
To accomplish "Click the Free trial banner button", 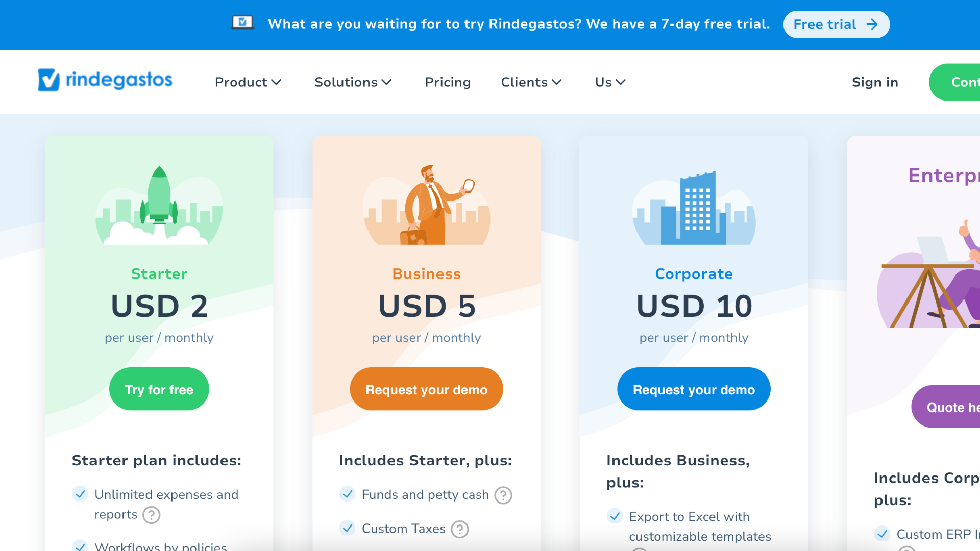I will (x=836, y=24).
